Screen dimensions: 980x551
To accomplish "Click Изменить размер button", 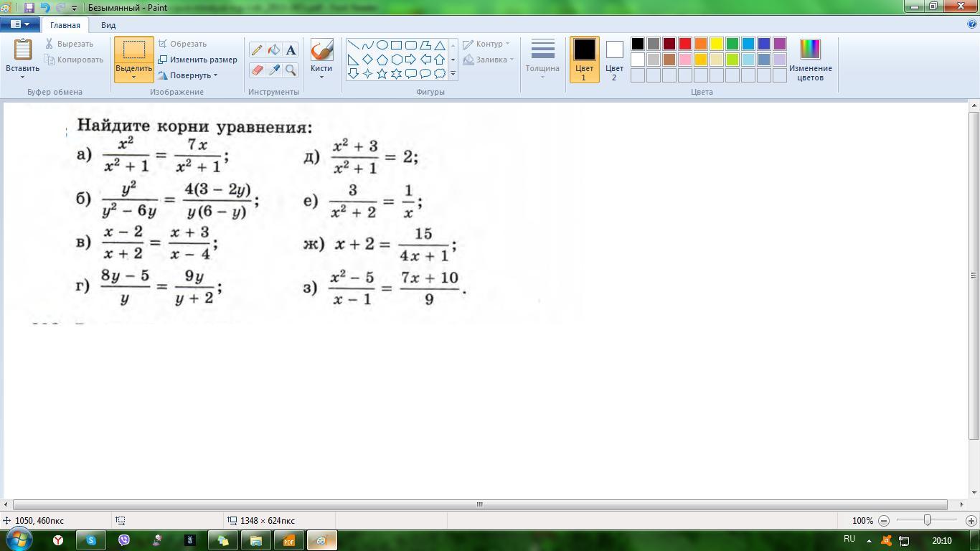I will point(198,60).
